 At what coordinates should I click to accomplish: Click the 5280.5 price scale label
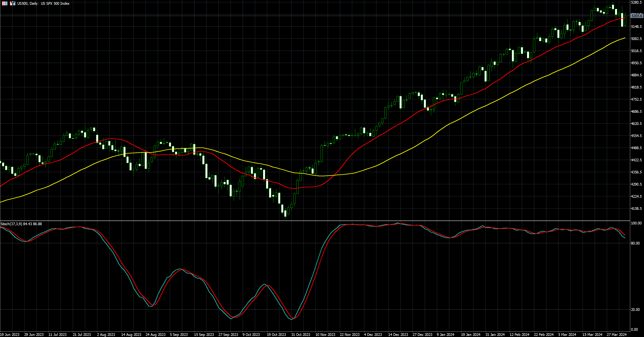click(x=636, y=2)
